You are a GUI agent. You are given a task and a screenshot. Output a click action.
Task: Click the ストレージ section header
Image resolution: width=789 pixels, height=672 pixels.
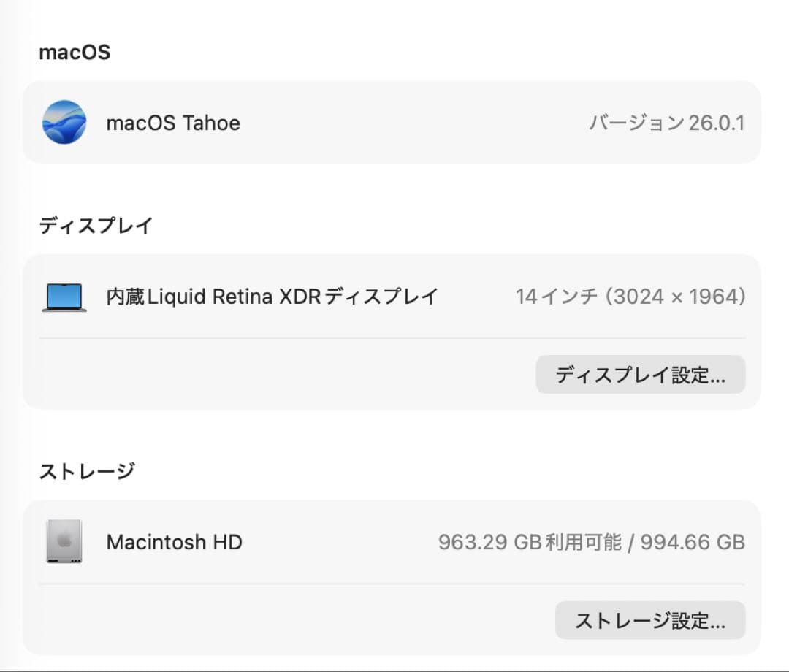87,470
